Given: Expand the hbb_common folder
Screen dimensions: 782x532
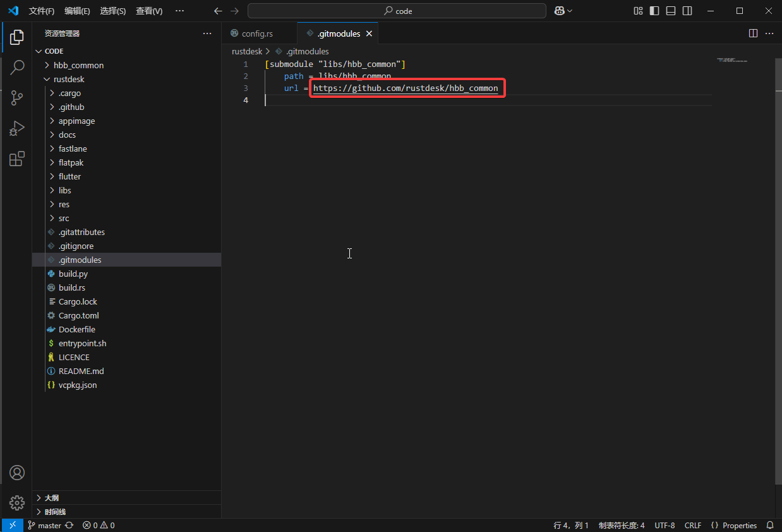Looking at the screenshot, I should 78,65.
